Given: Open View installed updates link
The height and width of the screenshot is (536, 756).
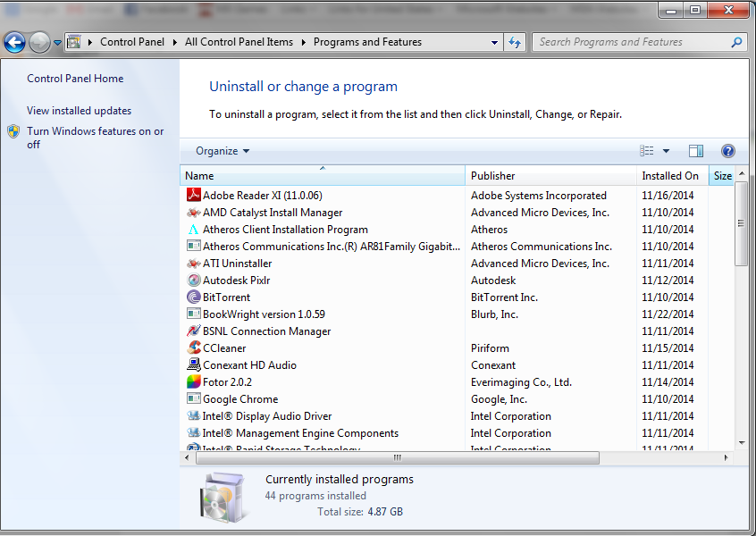Looking at the screenshot, I should point(79,111).
